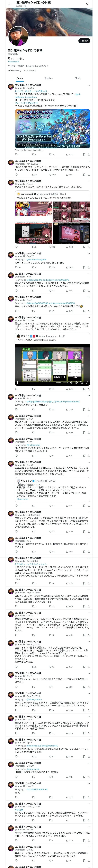Open the profile avatar photo
The image size is (98, 868).
18,36
